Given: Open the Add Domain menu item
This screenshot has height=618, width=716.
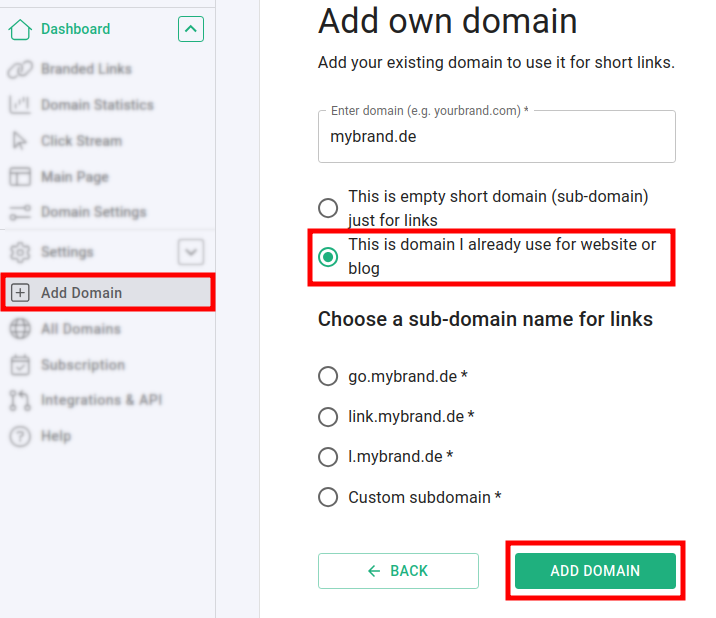Looking at the screenshot, I should (81, 293).
